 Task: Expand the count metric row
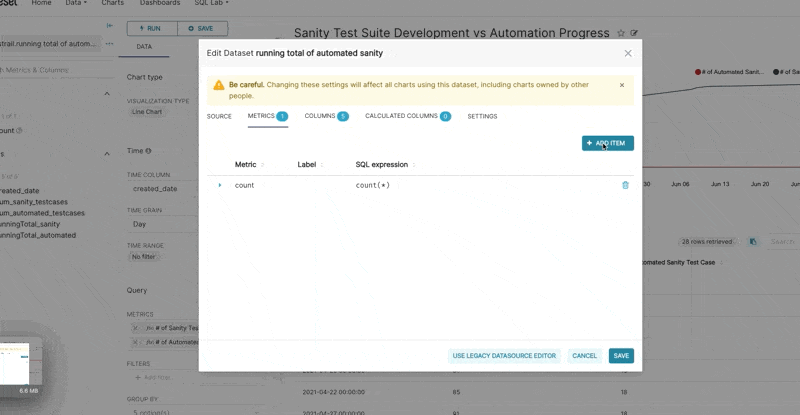(x=220, y=185)
